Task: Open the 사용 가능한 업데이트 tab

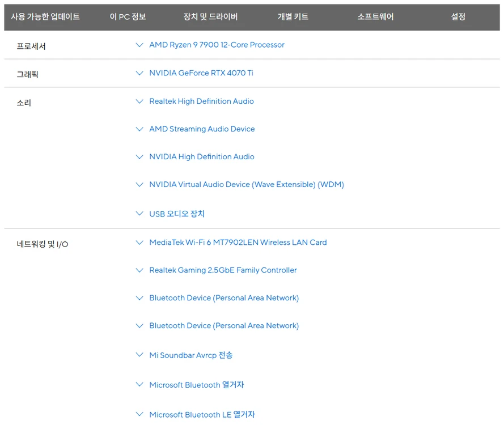Action: (45, 16)
